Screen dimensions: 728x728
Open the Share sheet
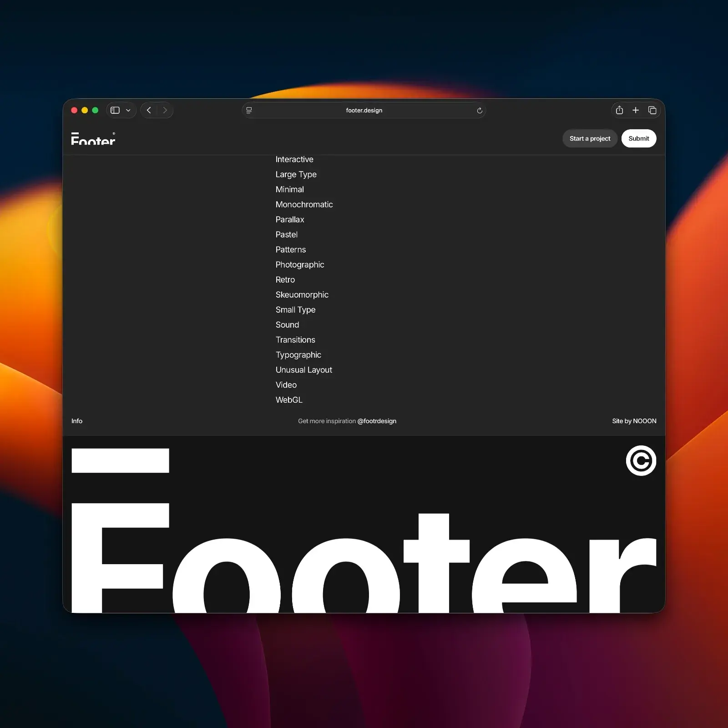point(619,110)
